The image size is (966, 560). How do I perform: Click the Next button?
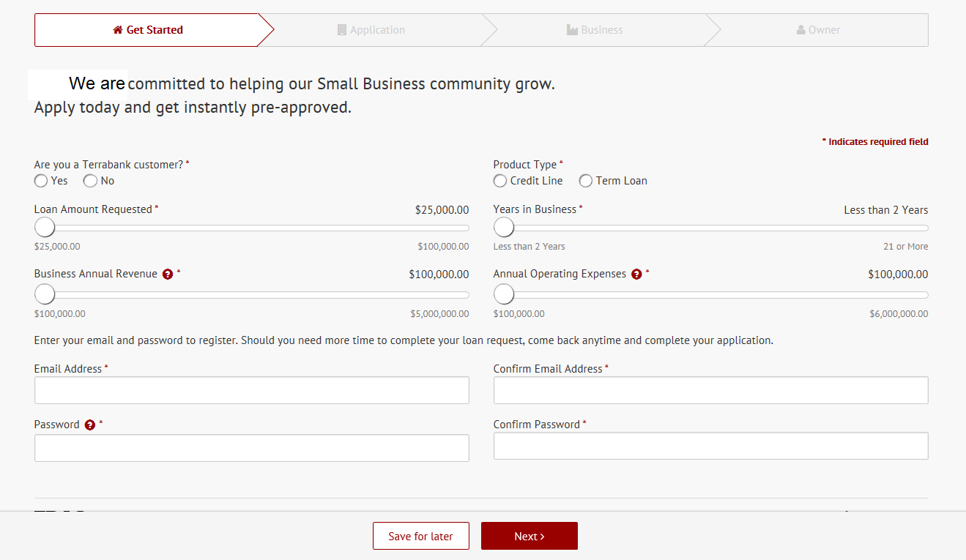[529, 536]
